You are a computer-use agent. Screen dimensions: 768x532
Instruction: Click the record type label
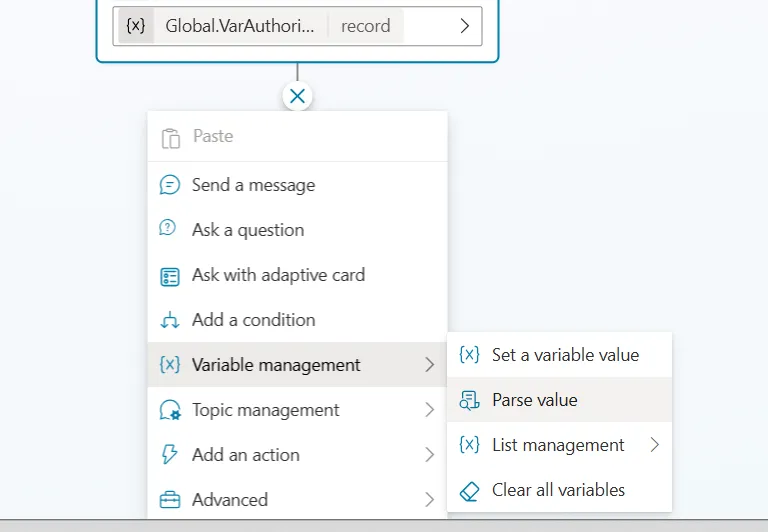tap(365, 25)
